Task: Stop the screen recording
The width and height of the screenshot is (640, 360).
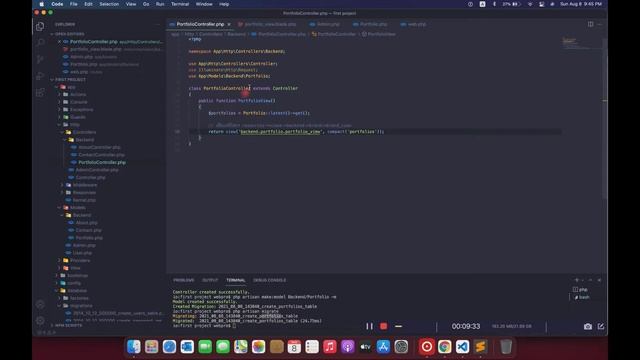Action: click(x=383, y=326)
